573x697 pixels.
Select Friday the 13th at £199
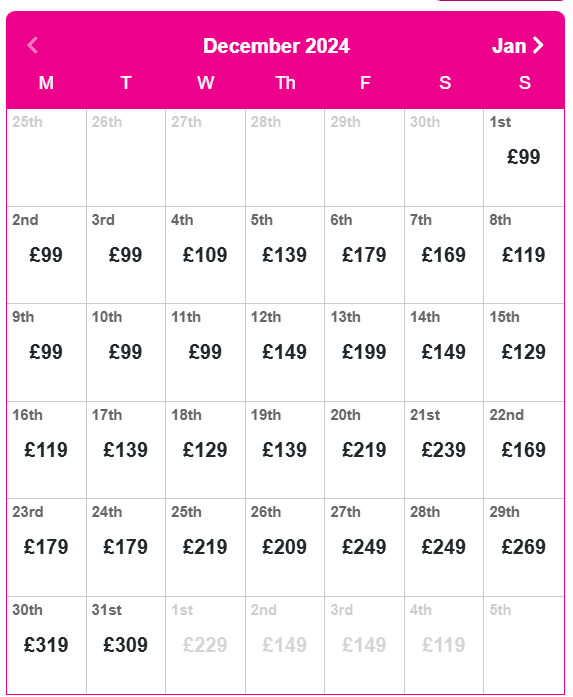(365, 353)
